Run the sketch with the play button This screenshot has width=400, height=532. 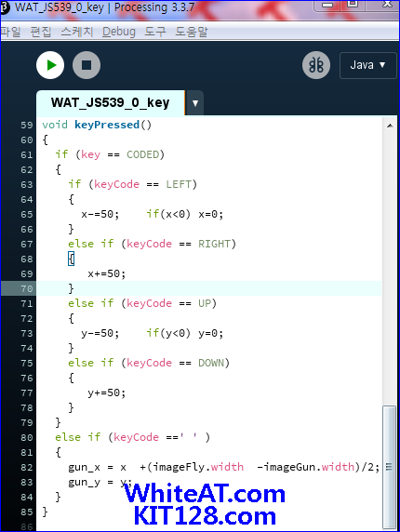[x=50, y=65]
